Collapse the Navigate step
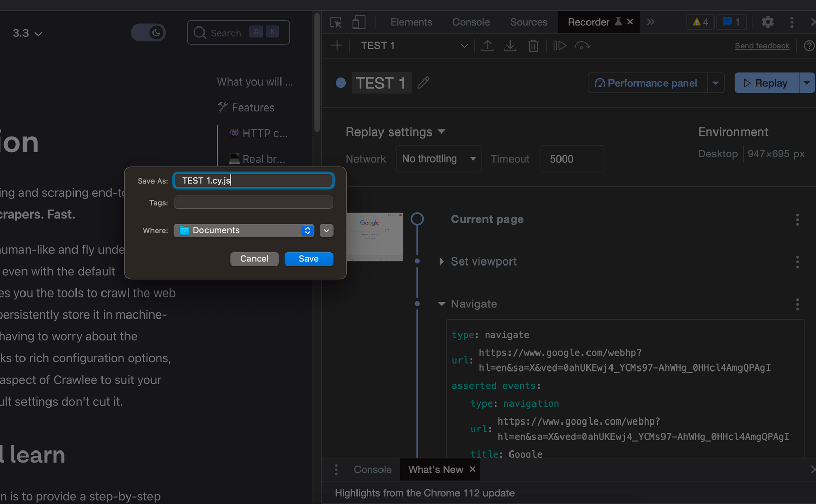Image resolution: width=816 pixels, height=504 pixels. [441, 303]
